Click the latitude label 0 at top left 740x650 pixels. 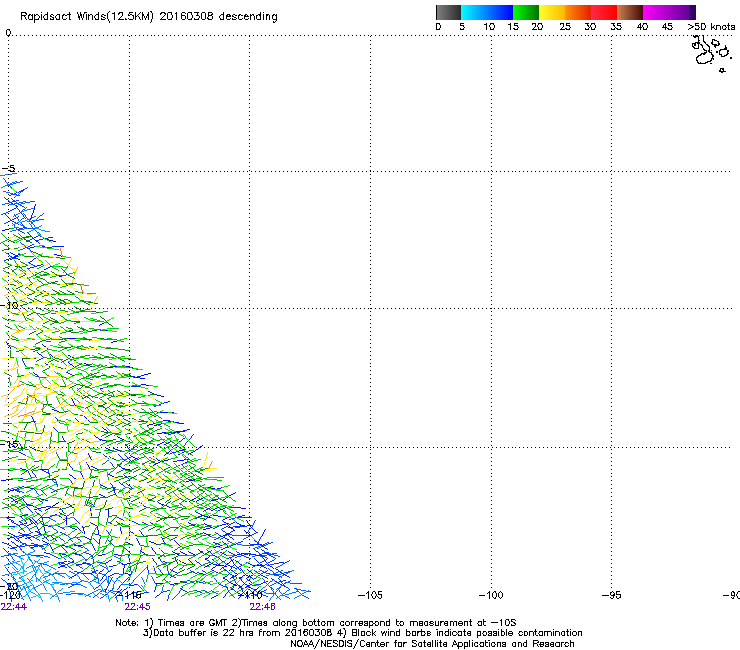pos(8,33)
